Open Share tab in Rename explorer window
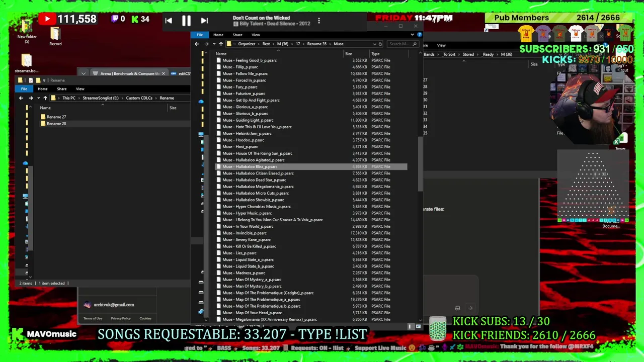644x362 pixels. pos(62,89)
